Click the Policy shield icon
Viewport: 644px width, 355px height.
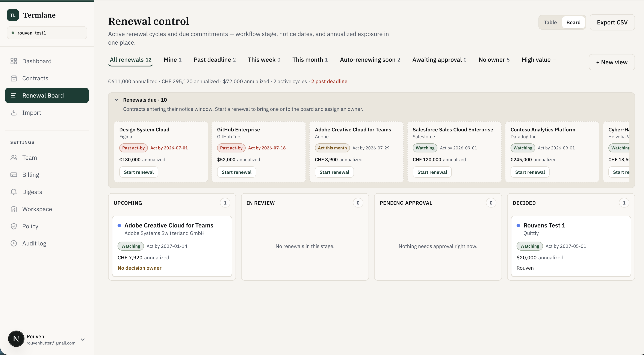pyautogui.click(x=14, y=226)
